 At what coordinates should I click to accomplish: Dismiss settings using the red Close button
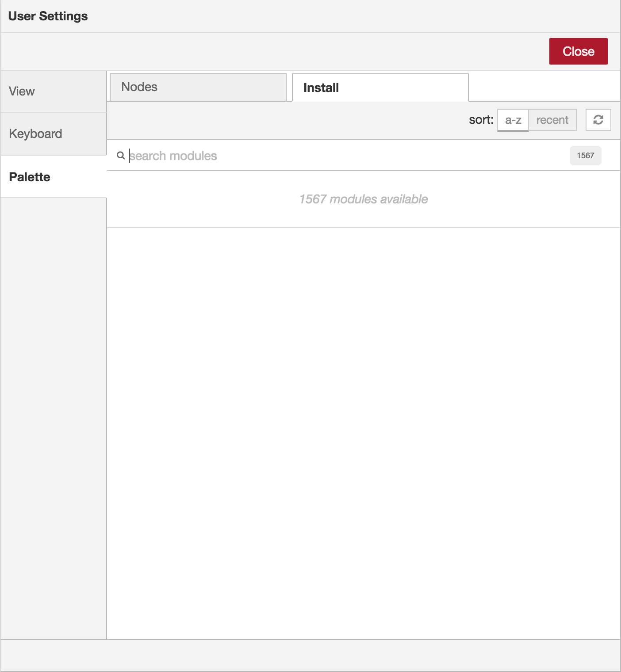(x=578, y=51)
